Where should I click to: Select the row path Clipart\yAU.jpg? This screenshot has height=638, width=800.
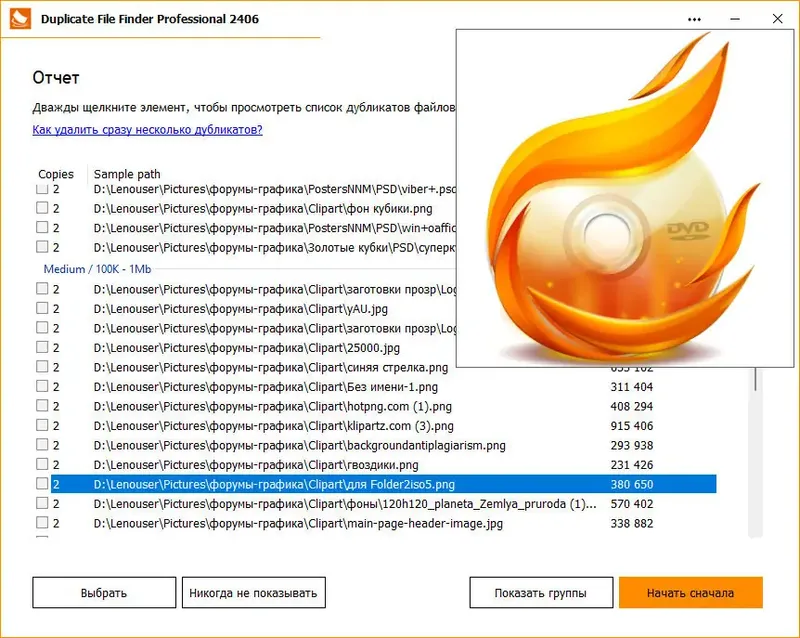(x=240, y=309)
